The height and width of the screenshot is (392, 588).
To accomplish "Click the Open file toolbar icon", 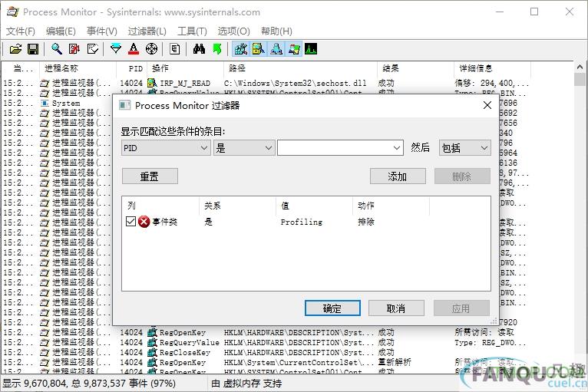I will click(x=15, y=49).
